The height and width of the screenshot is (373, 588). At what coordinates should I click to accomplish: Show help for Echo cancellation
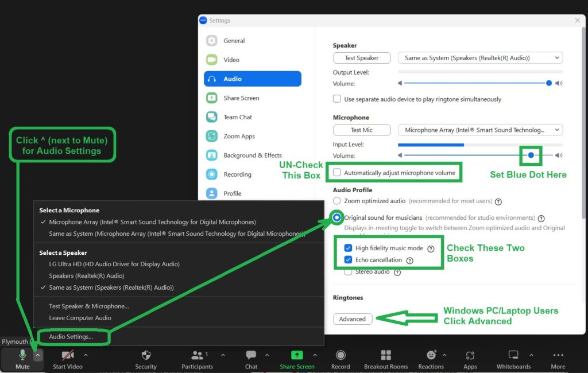pos(410,260)
